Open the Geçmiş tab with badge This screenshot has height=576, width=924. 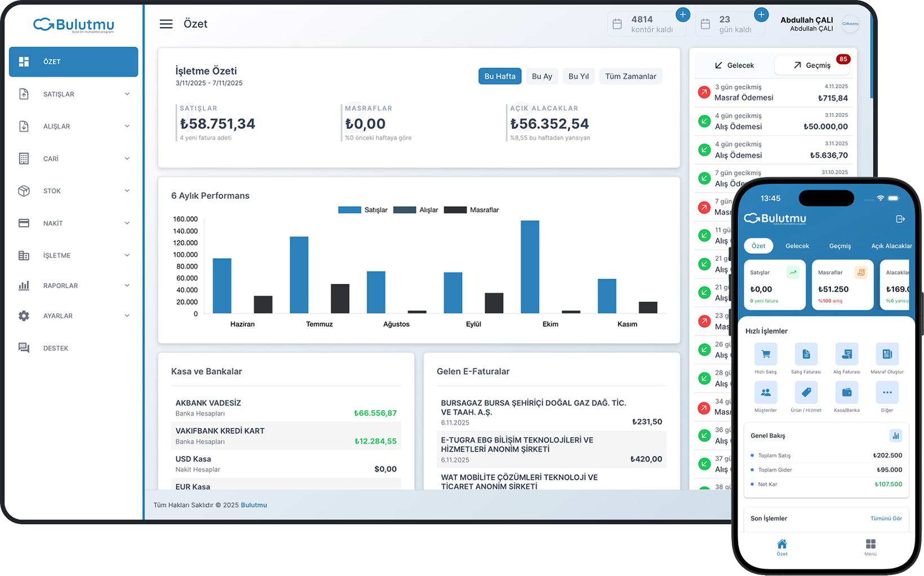coord(812,65)
